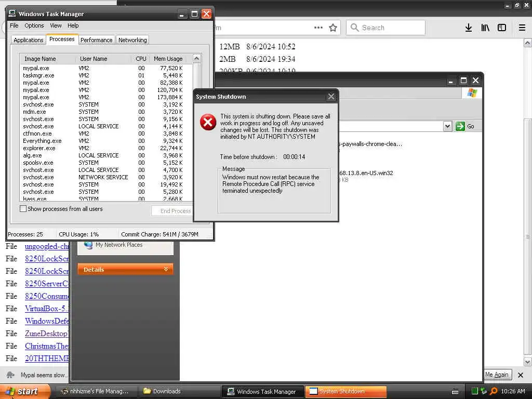Open Task Manager View menu
This screenshot has width=532, height=399.
(56, 25)
